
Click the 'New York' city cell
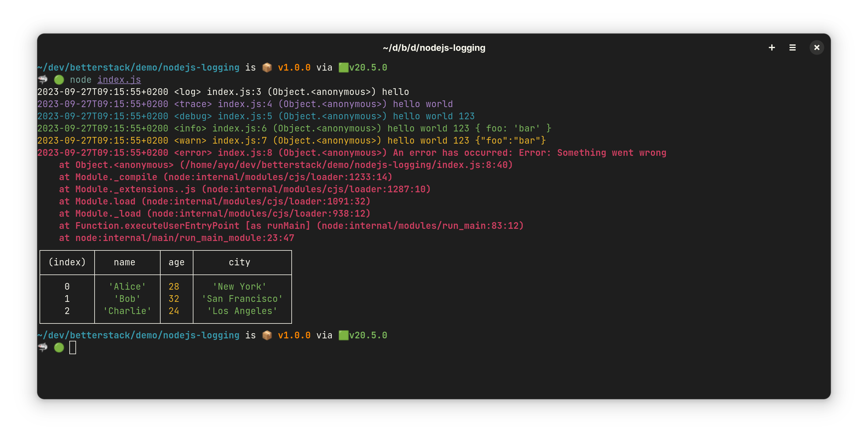[x=240, y=286]
